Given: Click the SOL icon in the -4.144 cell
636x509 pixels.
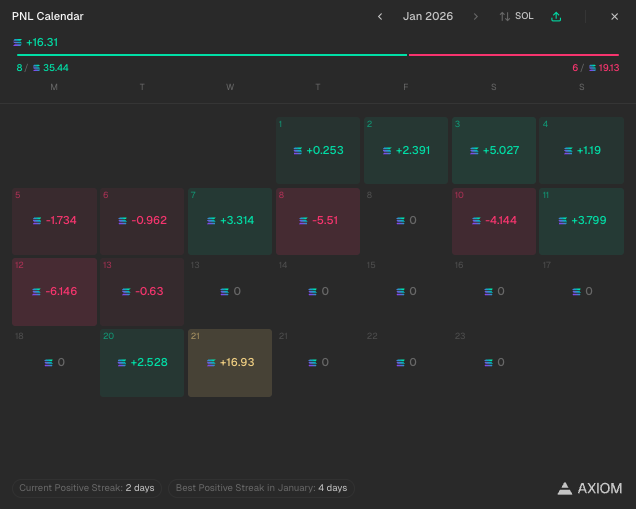Looking at the screenshot, I should pyautogui.click(x=477, y=221).
